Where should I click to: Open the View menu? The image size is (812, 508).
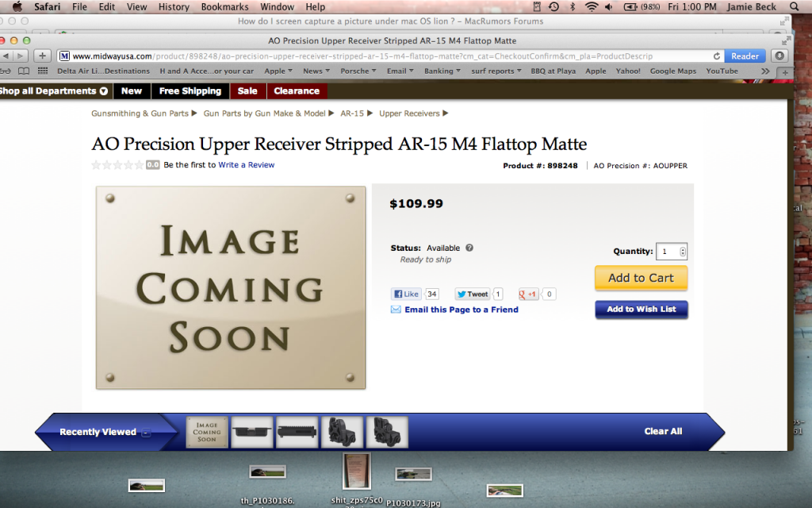pos(136,6)
